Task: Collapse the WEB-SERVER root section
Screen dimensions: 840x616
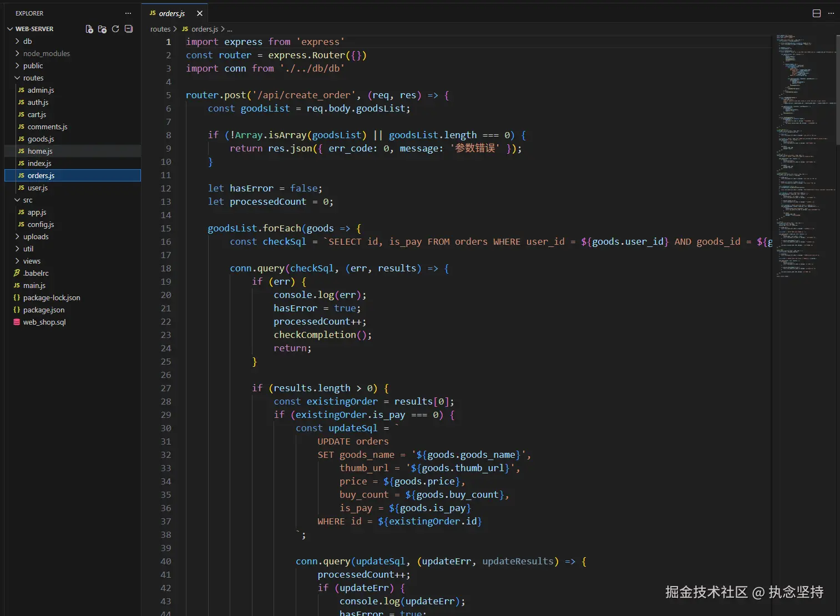Action: coord(34,29)
